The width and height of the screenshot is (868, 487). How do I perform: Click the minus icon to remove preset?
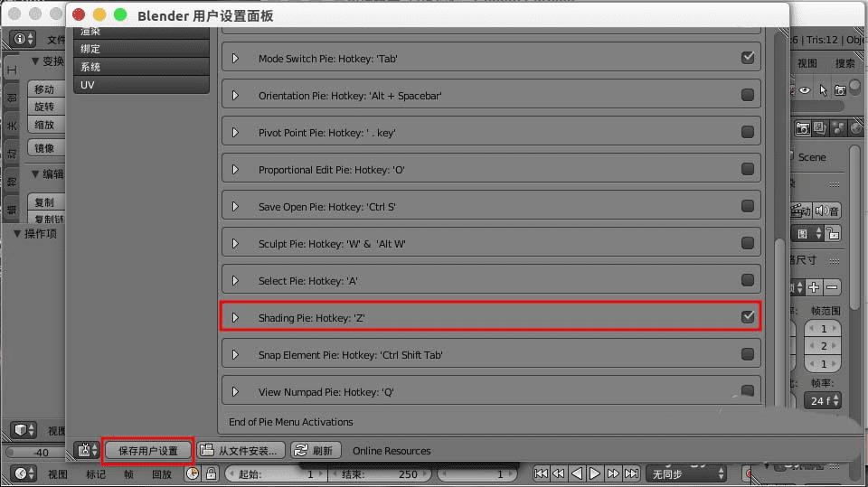tap(832, 287)
